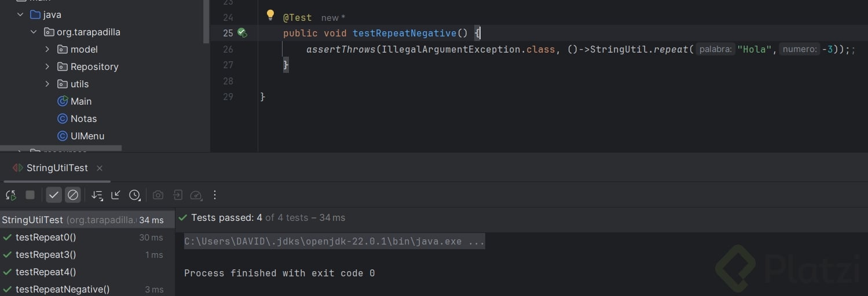Collapse the java folder
Image resolution: width=868 pixels, height=296 pixels.
[x=21, y=14]
